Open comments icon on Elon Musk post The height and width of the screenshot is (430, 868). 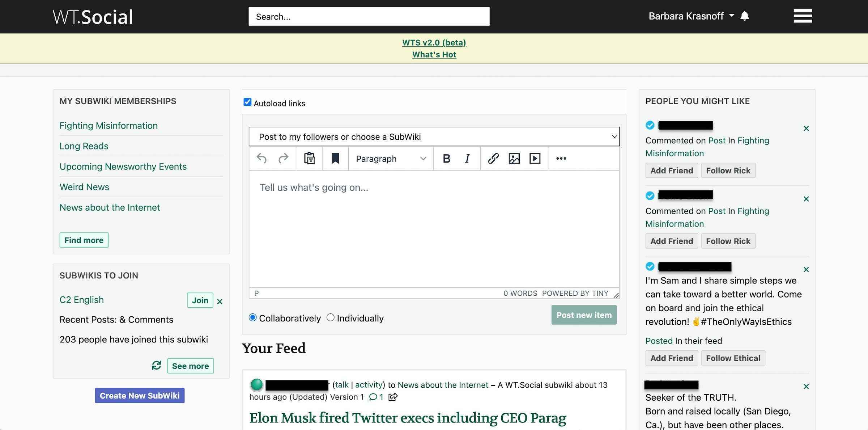[373, 397]
